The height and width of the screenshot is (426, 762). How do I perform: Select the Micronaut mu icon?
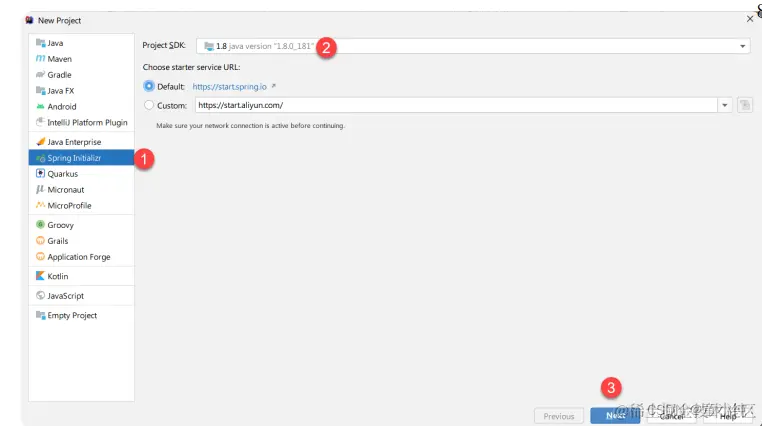[41, 189]
